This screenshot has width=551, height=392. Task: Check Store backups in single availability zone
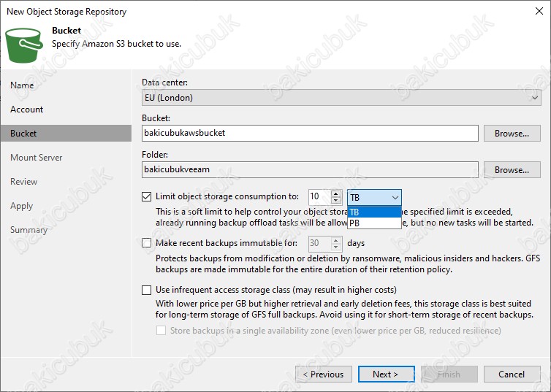pos(161,331)
